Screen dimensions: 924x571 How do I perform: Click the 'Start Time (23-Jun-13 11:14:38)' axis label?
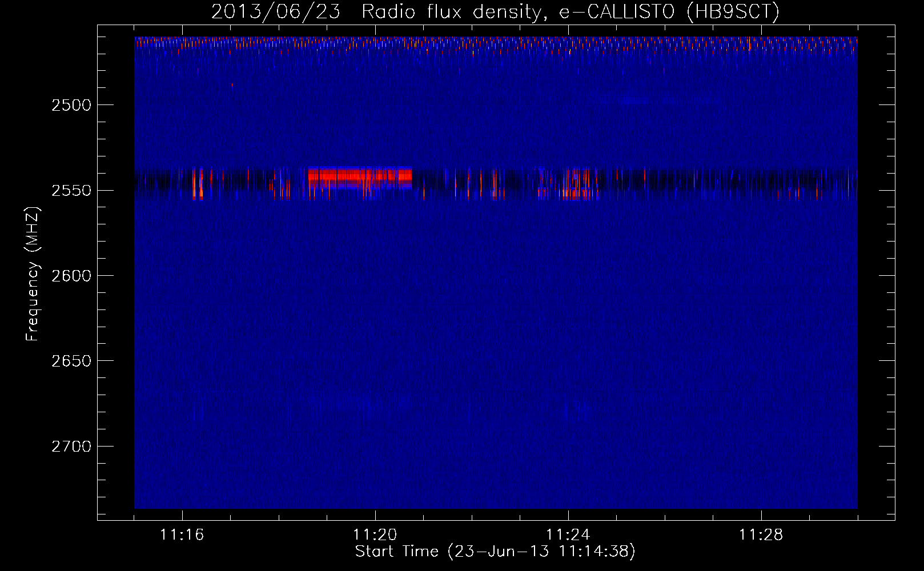point(495,552)
